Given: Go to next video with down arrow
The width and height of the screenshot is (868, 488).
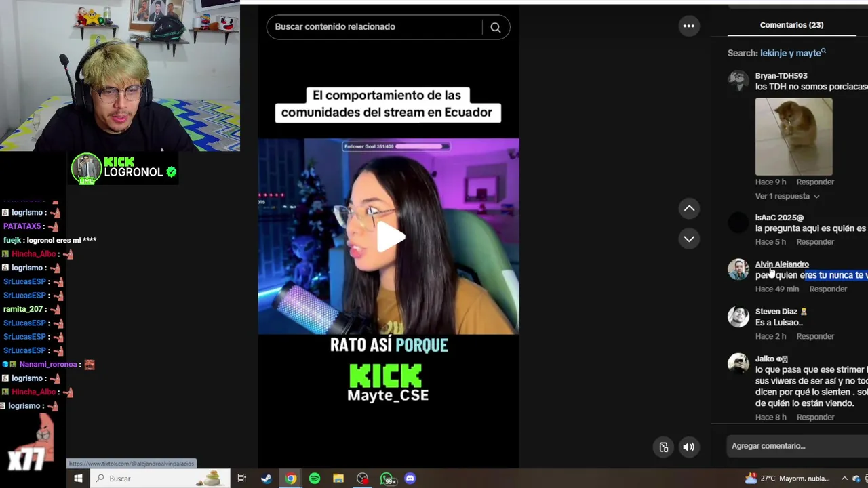Looking at the screenshot, I should point(689,239).
